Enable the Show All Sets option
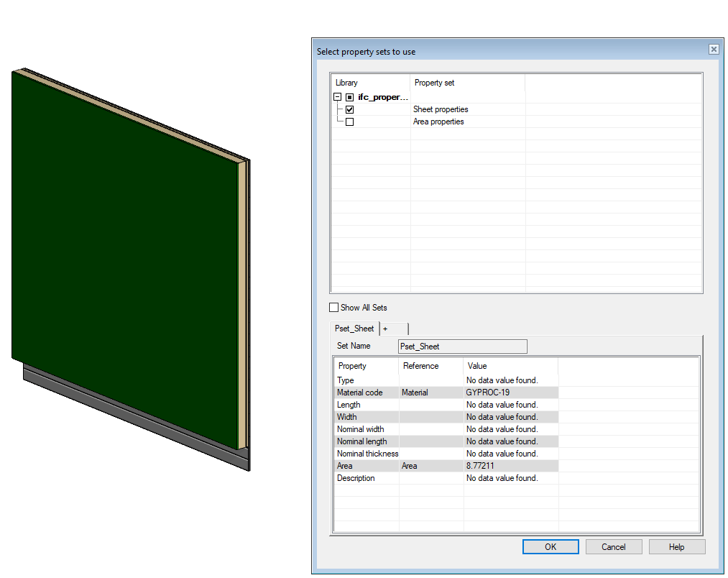 coord(333,308)
